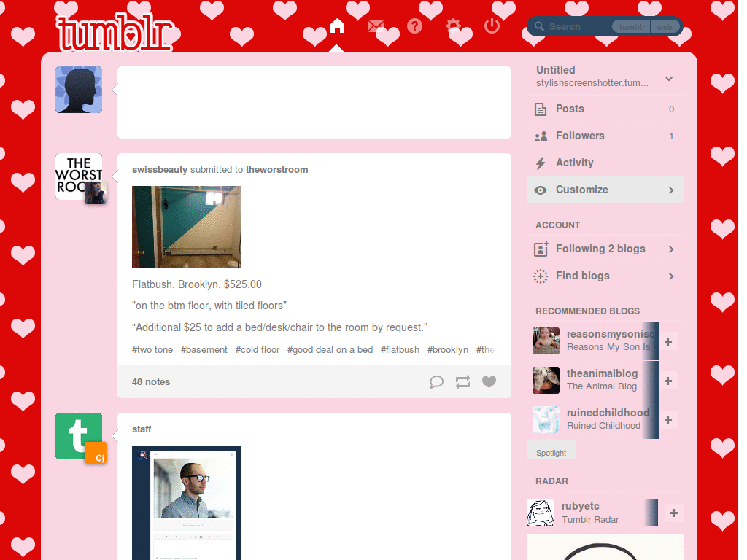Click the Following person-plus icon
This screenshot has height=560, width=747.
pyautogui.click(x=541, y=249)
